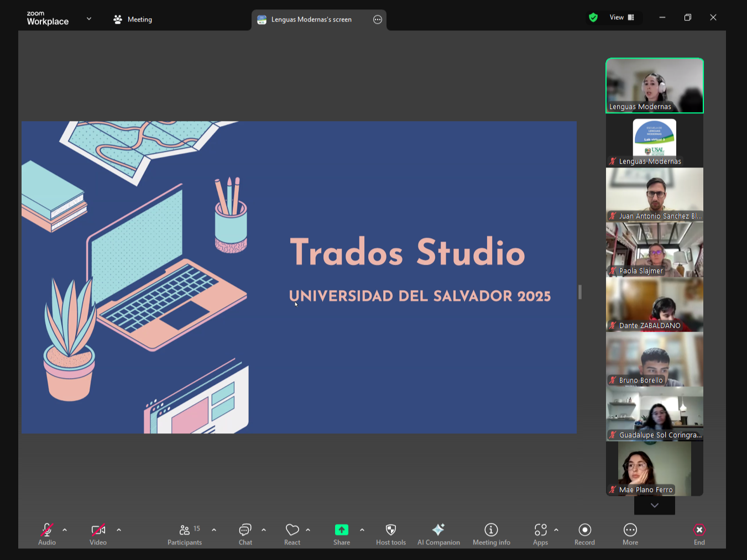
Task: Click the shared slide presentation area
Action: (299, 278)
